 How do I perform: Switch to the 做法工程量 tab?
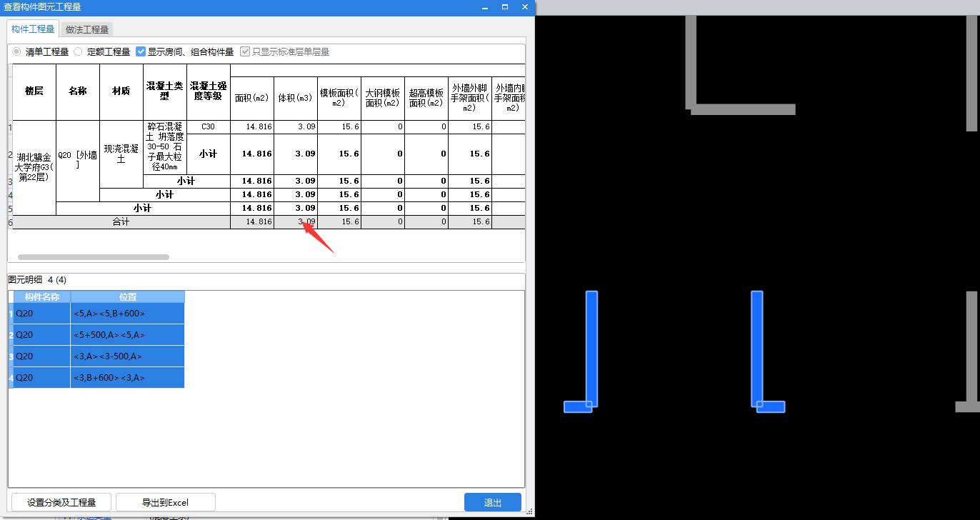click(x=87, y=29)
